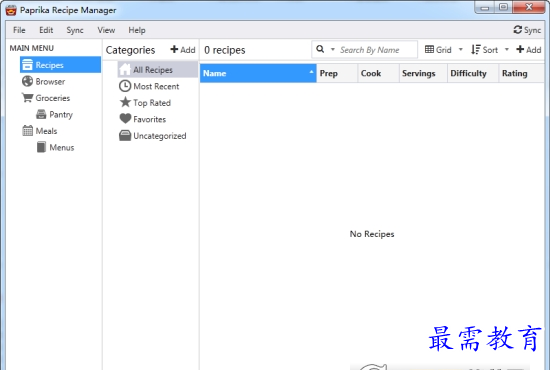Sort by the Name column header
550x370 pixels.
pos(258,73)
